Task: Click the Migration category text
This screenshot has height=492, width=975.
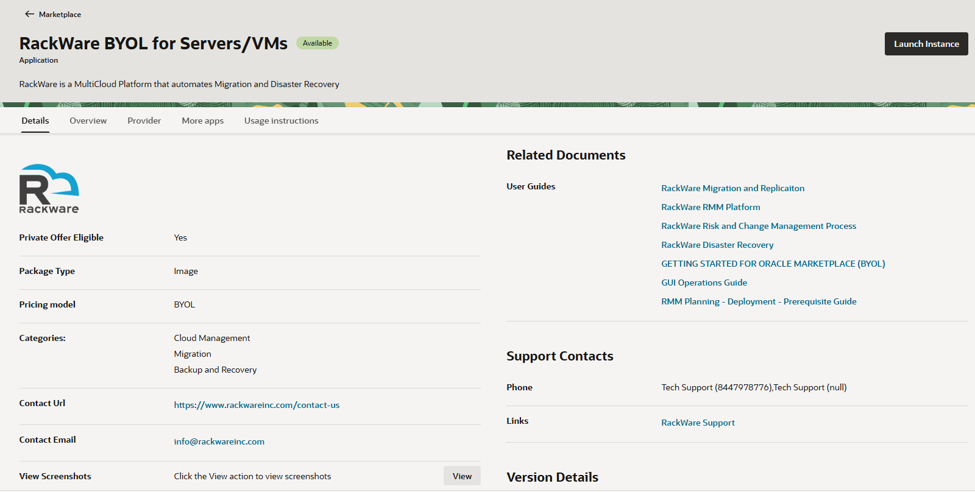Action: pos(193,354)
